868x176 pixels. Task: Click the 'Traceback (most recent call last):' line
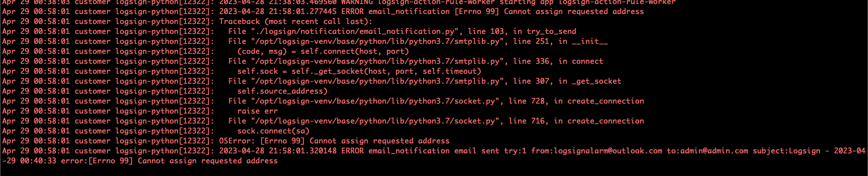[x=296, y=21]
